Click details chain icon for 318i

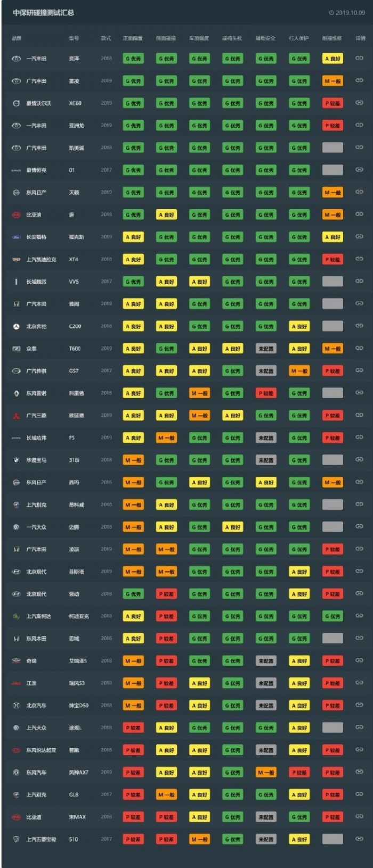[x=359, y=459]
